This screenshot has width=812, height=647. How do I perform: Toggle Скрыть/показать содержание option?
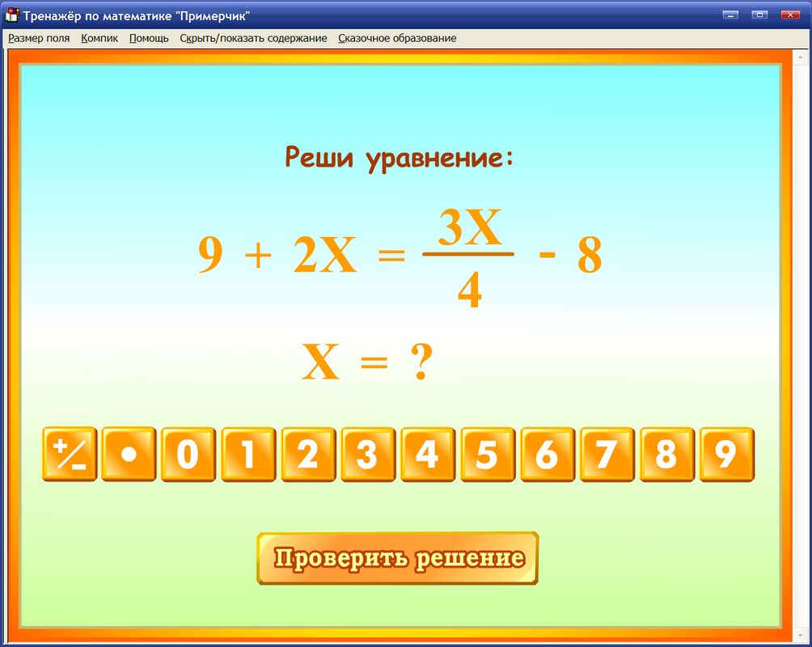pyautogui.click(x=253, y=38)
